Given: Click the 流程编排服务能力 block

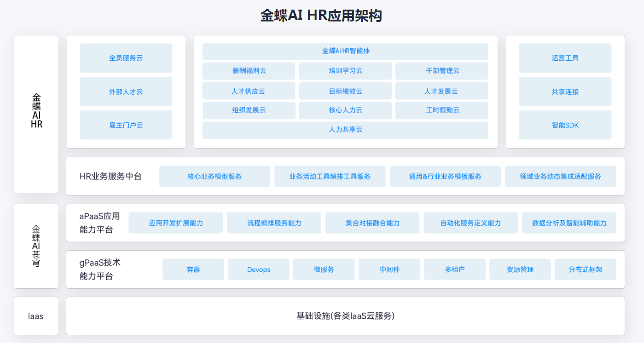Looking at the screenshot, I should tap(274, 223).
